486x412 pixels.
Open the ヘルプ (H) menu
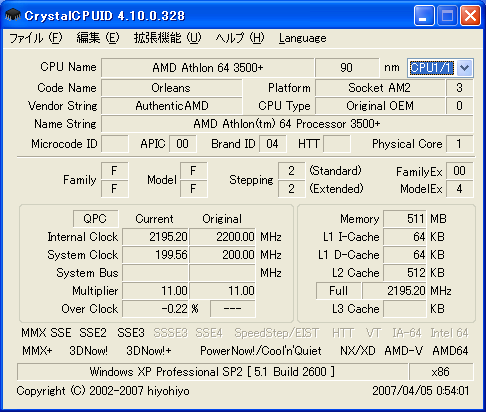tap(240, 38)
